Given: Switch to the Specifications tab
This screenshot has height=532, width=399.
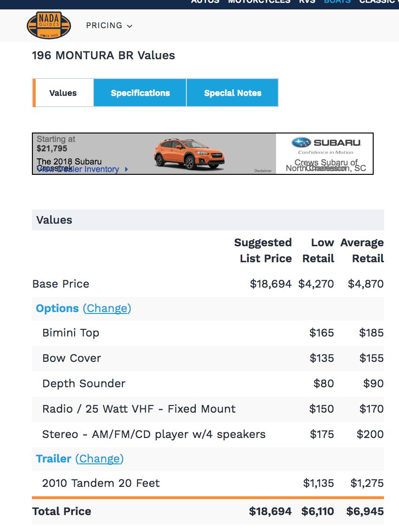Looking at the screenshot, I should 140,93.
